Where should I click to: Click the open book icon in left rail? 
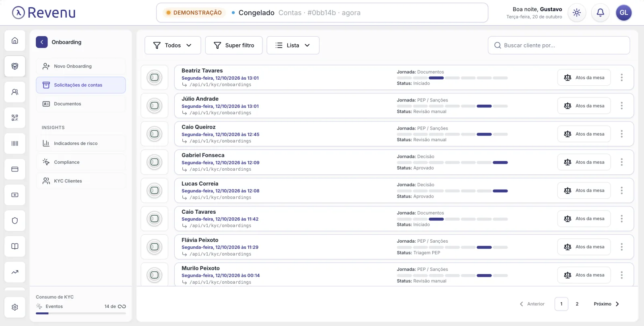tap(15, 247)
